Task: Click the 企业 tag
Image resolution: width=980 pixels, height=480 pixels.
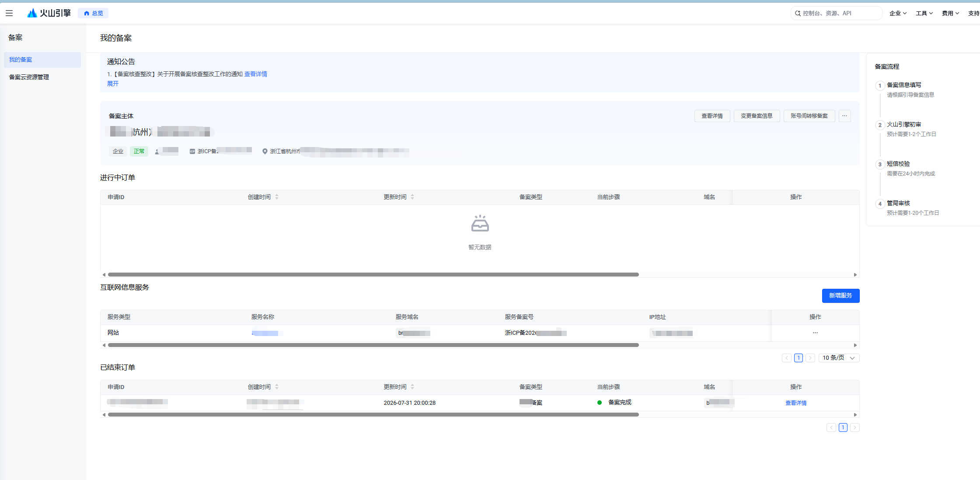Action: pos(118,151)
